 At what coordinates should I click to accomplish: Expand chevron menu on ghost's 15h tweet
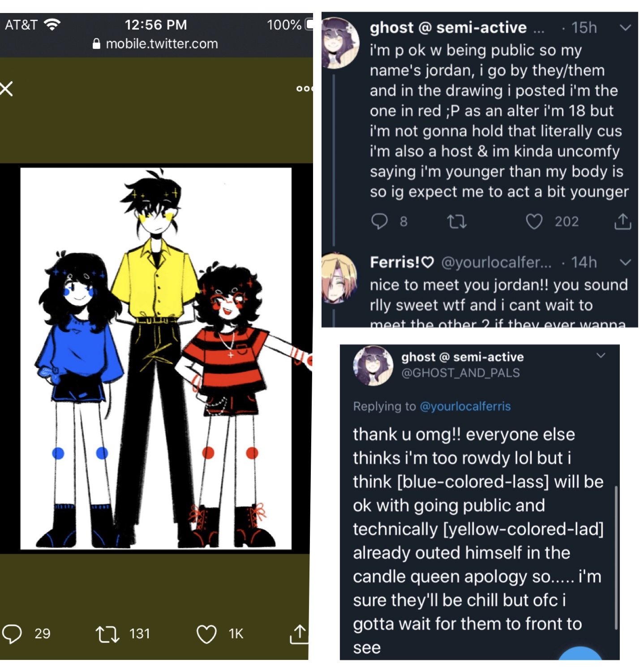tap(625, 27)
